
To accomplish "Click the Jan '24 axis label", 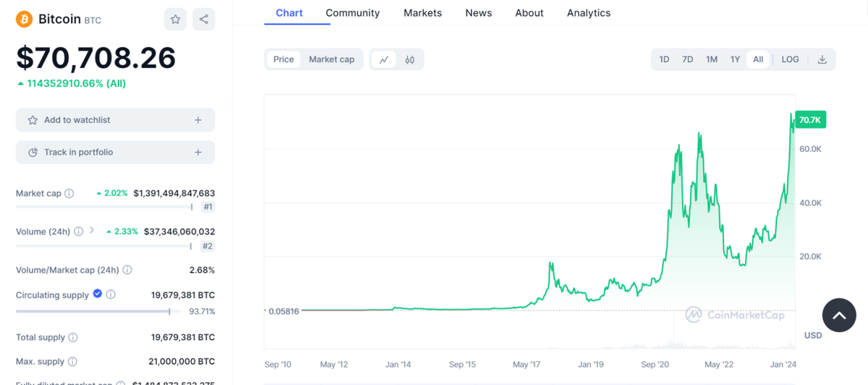I will [x=783, y=364].
